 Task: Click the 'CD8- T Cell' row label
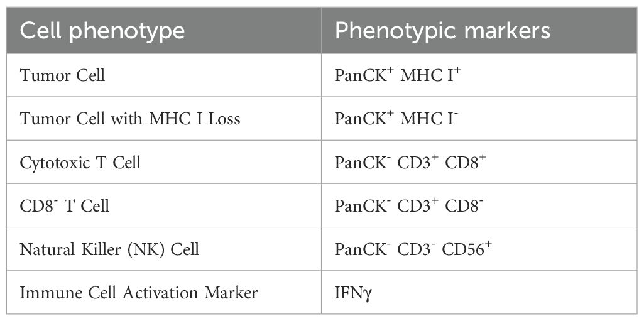point(65,206)
